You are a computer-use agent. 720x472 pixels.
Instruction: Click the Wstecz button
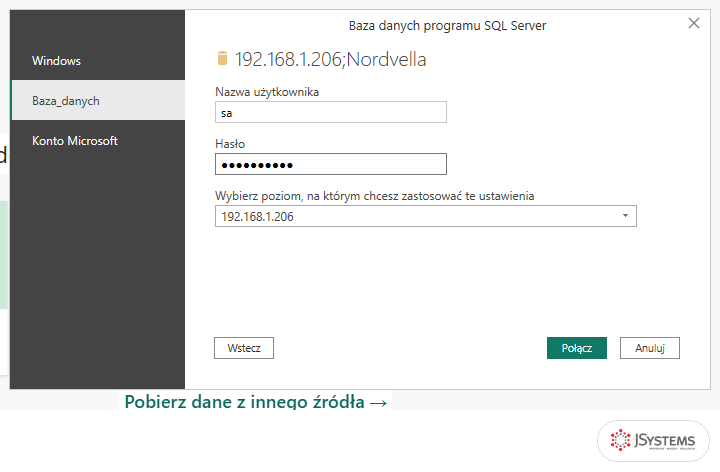(244, 348)
